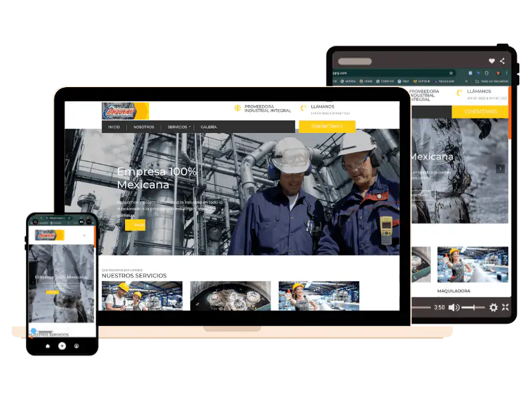Adjust the video volume slider
This screenshot has height=399, width=532.
(x=473, y=307)
